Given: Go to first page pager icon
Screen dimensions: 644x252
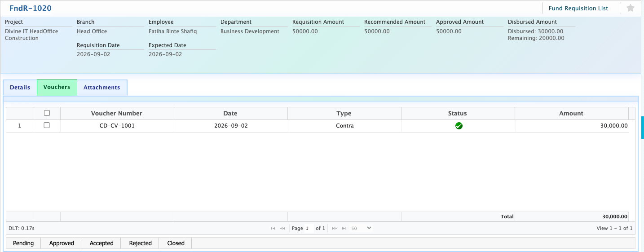Looking at the screenshot, I should [273, 228].
